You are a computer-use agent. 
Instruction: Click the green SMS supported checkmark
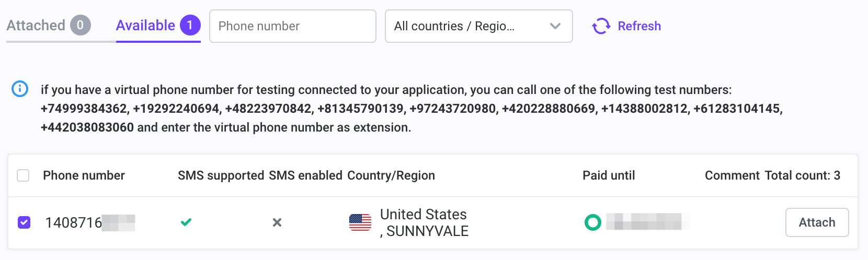(186, 222)
